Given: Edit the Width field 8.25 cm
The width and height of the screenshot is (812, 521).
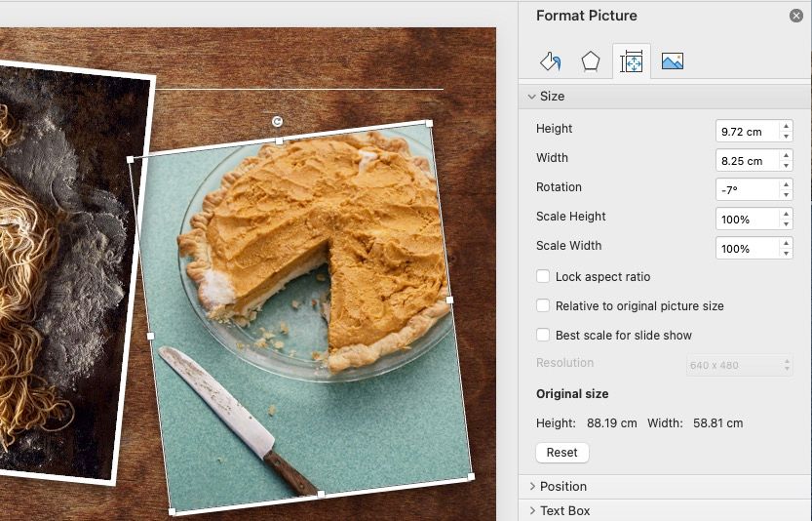Looking at the screenshot, I should click(x=748, y=160).
